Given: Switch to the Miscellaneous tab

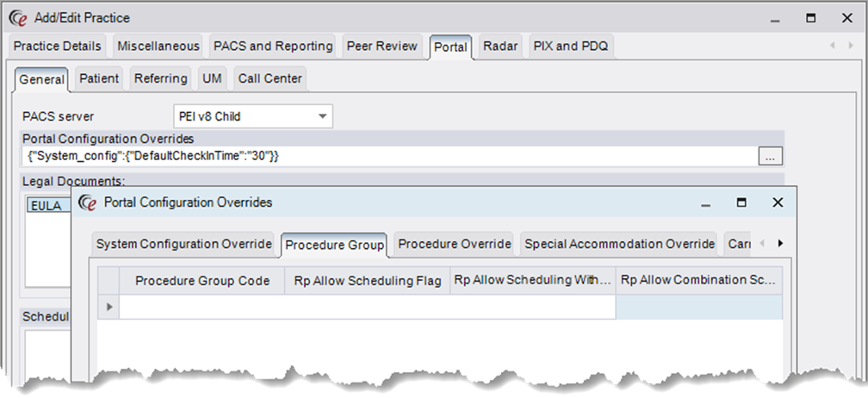Looking at the screenshot, I should click(x=158, y=47).
